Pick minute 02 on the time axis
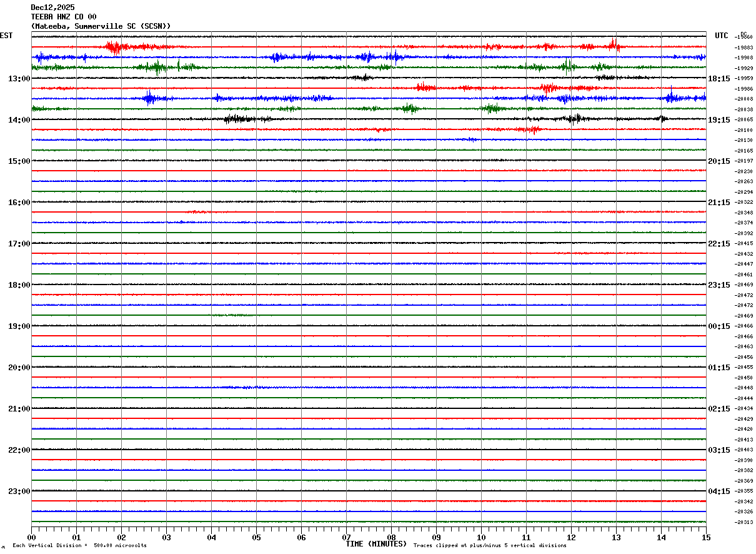The image size is (756, 554). click(121, 537)
